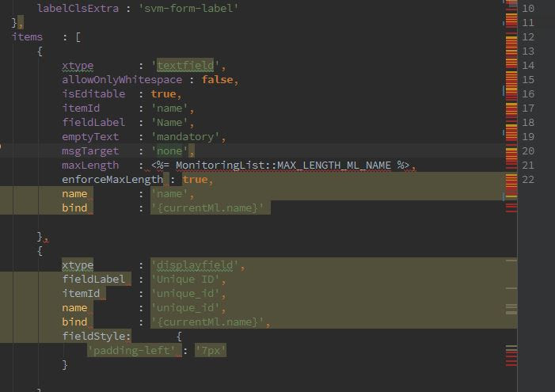Click MonitoringList::MAX_LENGTH_ML_NAME expression
This screenshot has height=392, width=555.
(x=283, y=166)
